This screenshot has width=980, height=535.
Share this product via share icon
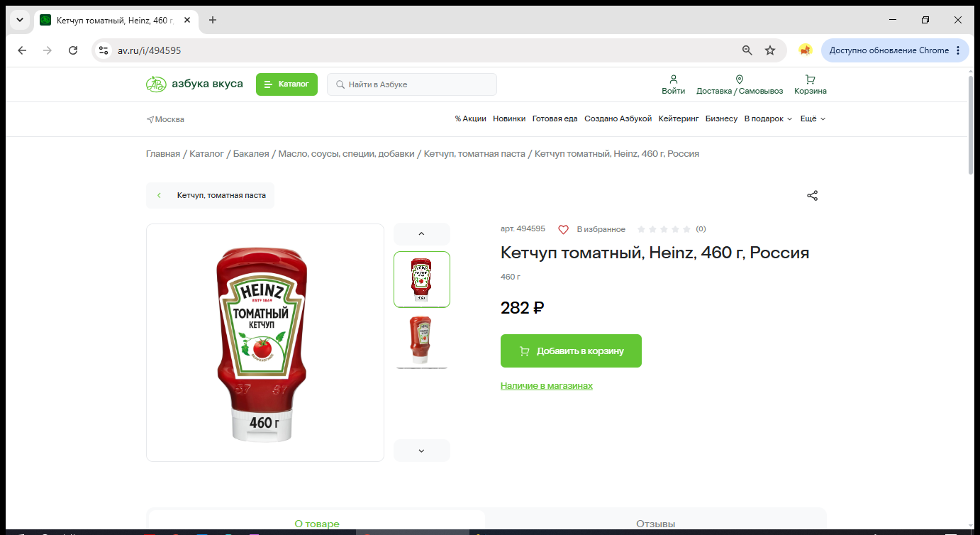813,196
